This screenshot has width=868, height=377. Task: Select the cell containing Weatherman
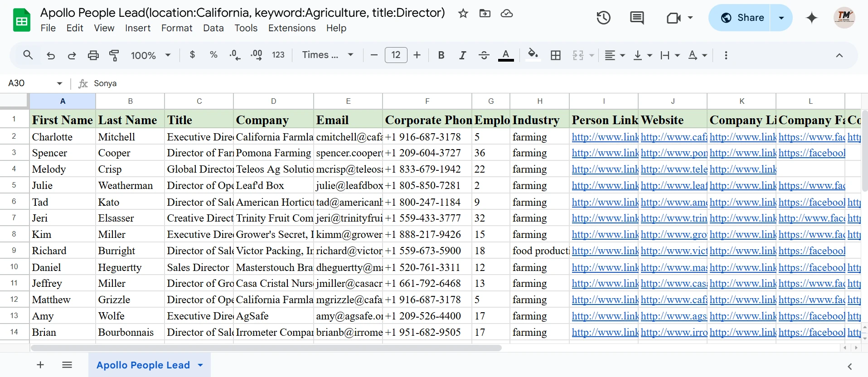[130, 186]
